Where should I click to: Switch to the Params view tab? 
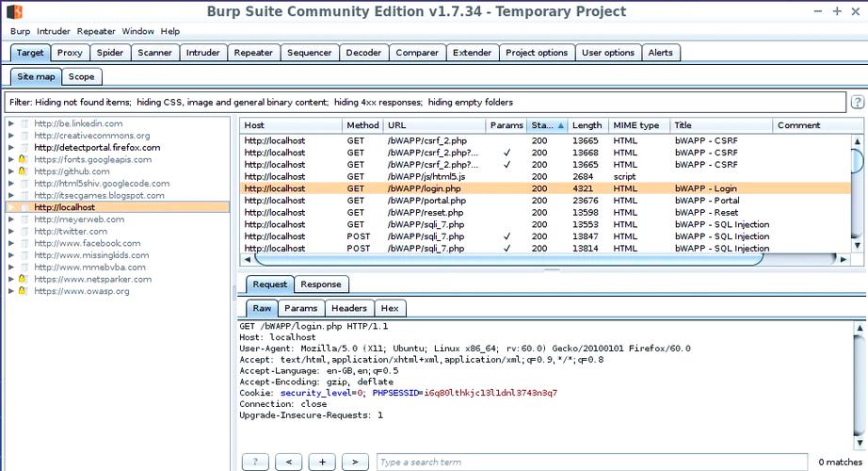click(x=300, y=308)
